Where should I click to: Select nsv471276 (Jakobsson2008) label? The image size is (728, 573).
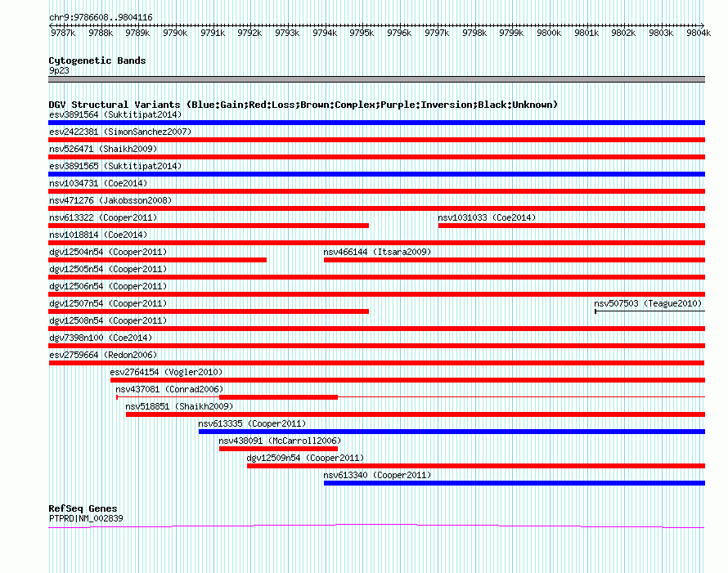tap(110, 200)
